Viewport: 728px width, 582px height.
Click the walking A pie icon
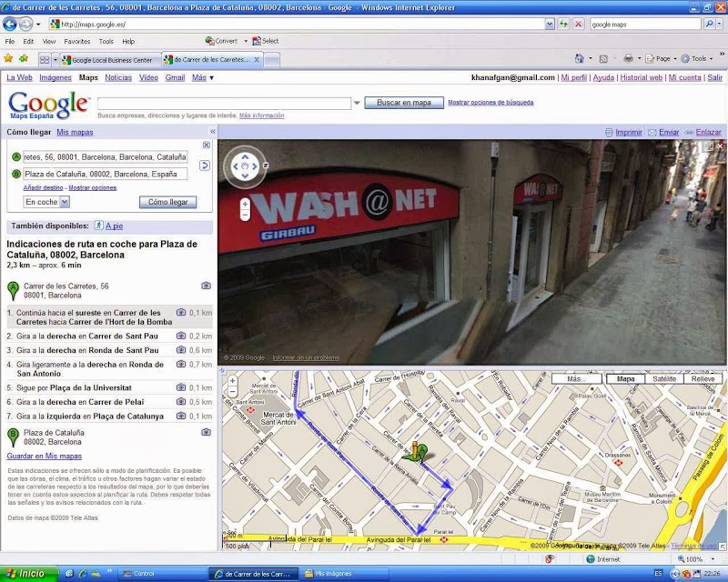pyautogui.click(x=99, y=226)
